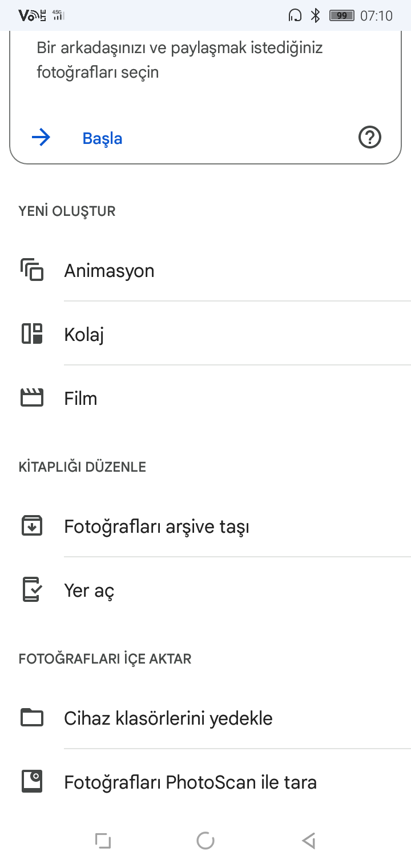Tap the Kolaj collage layout icon
Screen dimensions: 411x868
click(x=32, y=333)
